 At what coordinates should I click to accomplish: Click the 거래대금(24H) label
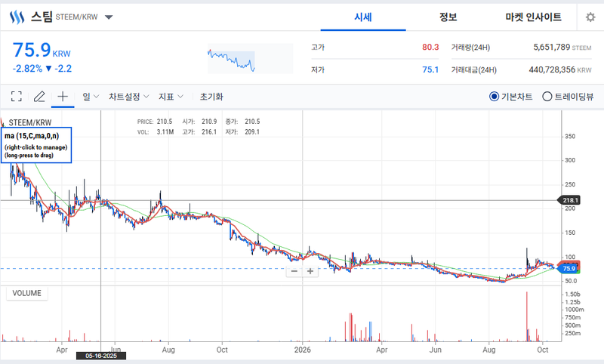point(474,70)
